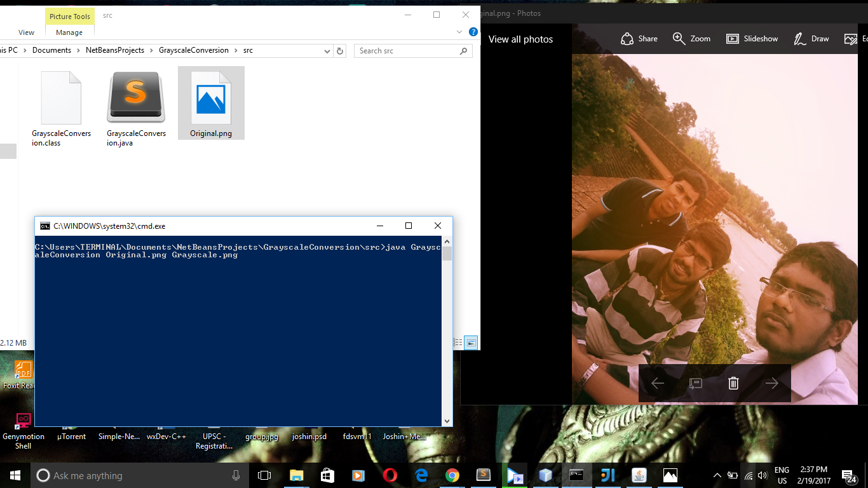The image size is (868, 488).
Task: Go to previous photo with left arrow
Action: (658, 383)
